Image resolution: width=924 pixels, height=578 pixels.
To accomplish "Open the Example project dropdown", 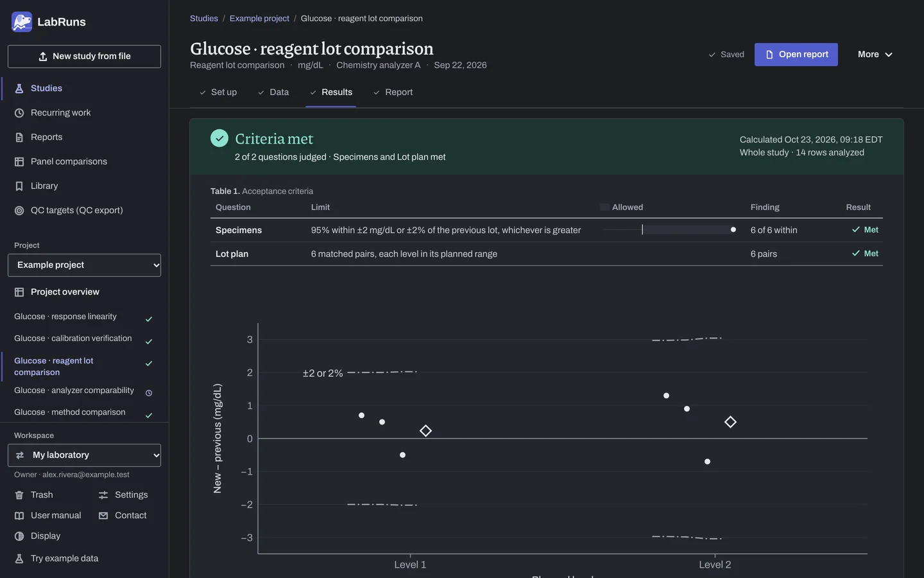I will click(84, 265).
